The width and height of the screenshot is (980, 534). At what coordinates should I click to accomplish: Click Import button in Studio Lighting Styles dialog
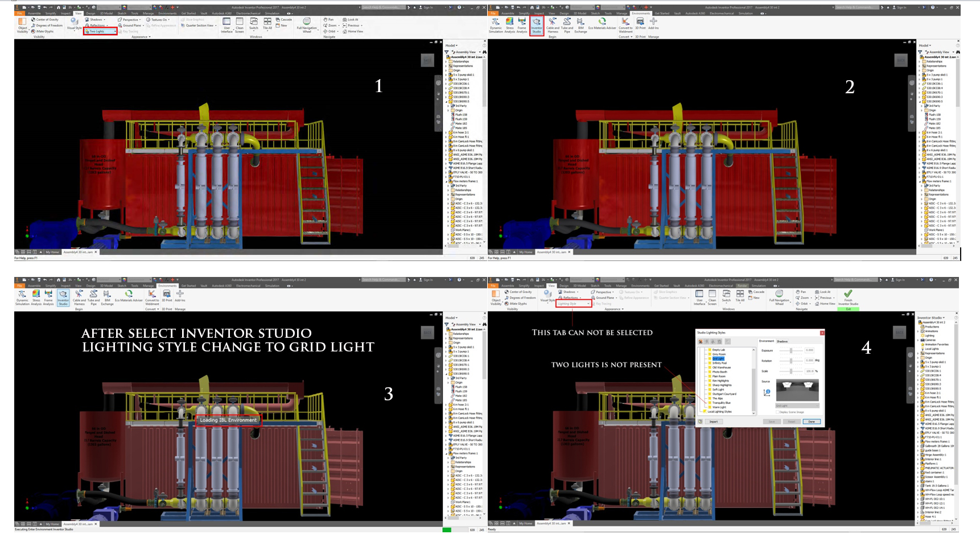click(x=714, y=421)
